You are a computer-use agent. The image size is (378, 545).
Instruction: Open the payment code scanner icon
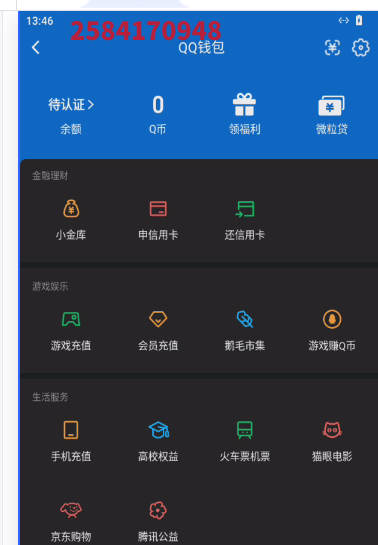[x=332, y=48]
